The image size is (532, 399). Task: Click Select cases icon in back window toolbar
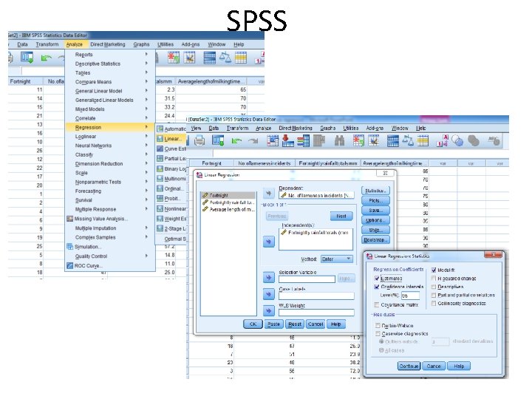point(241,57)
